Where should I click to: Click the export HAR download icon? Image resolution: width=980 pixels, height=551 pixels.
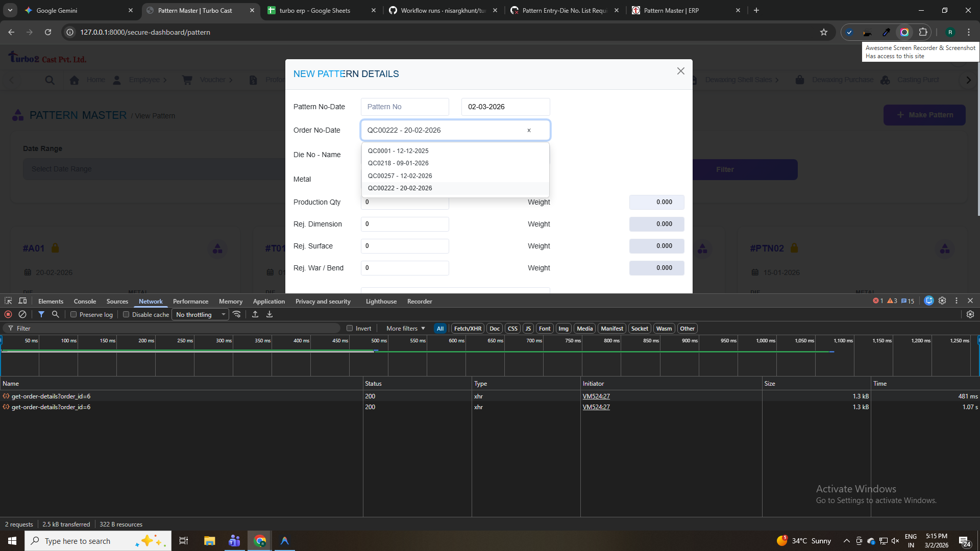pyautogui.click(x=269, y=314)
